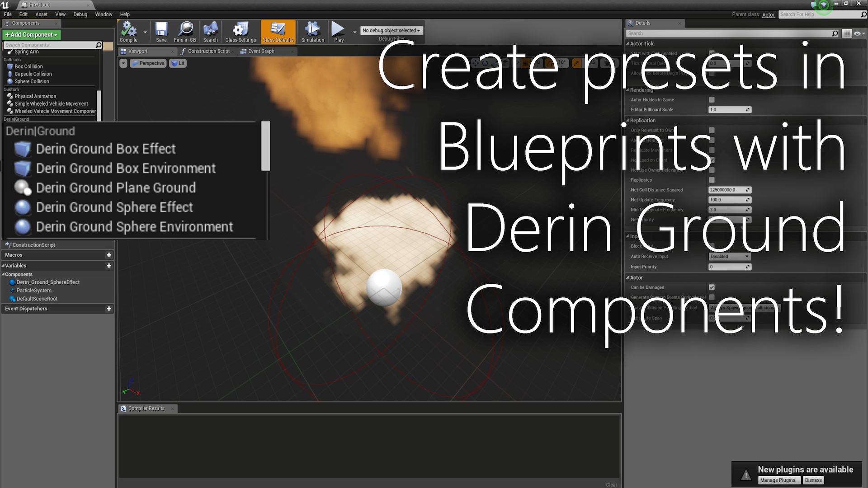Toggle Net Load on Client checkbox
Screen dimensions: 868x488
(x=712, y=160)
